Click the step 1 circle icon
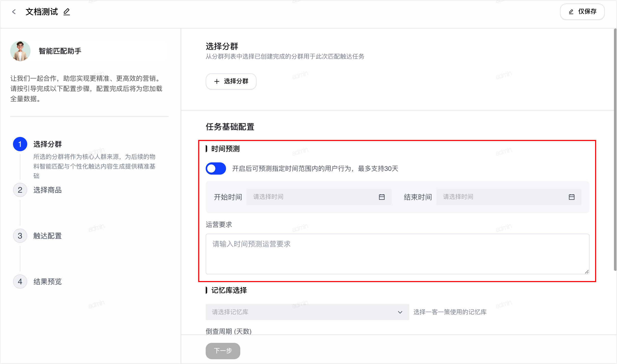The image size is (617, 364). [20, 144]
